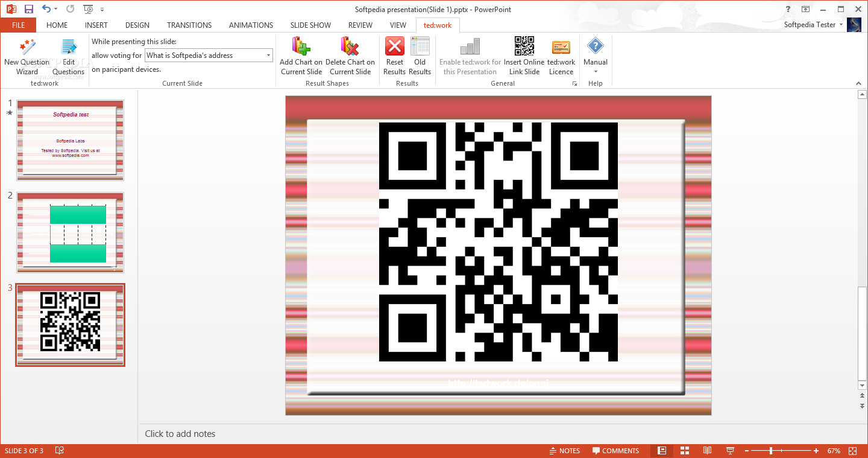Image resolution: width=868 pixels, height=458 pixels.
Task: Collapse the ribbon with chevron
Action: point(858,83)
